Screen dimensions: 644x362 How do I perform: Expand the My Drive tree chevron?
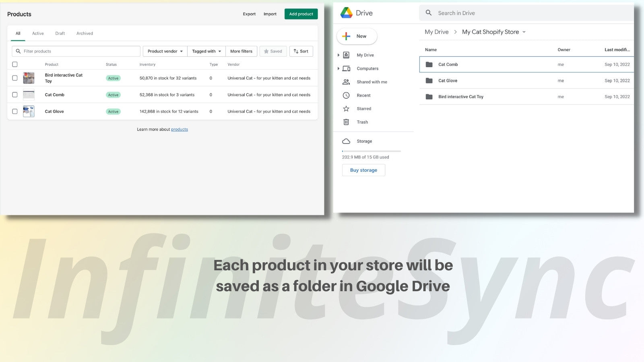click(x=339, y=55)
